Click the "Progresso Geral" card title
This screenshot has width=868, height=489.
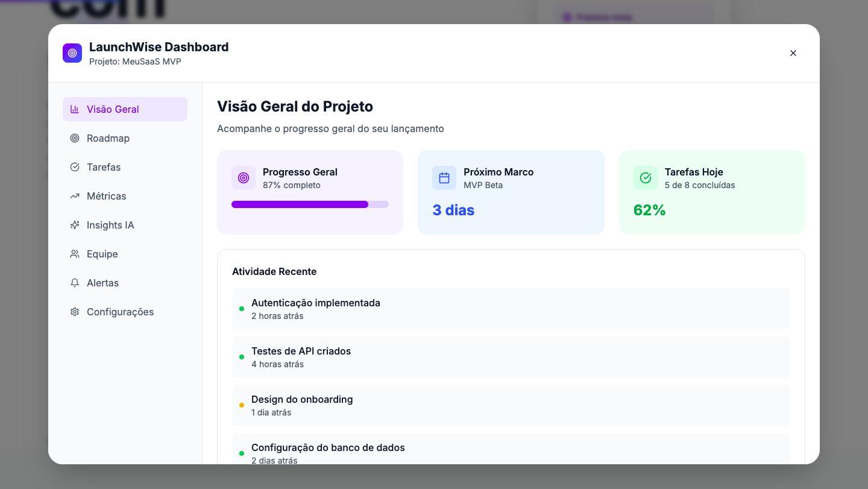coord(300,172)
